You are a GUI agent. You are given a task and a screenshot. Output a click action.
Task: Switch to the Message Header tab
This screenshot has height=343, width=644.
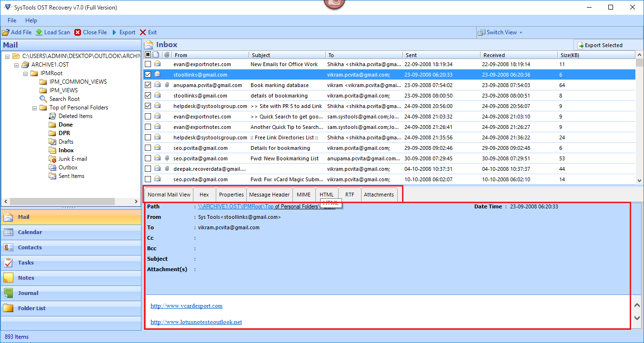(x=269, y=195)
